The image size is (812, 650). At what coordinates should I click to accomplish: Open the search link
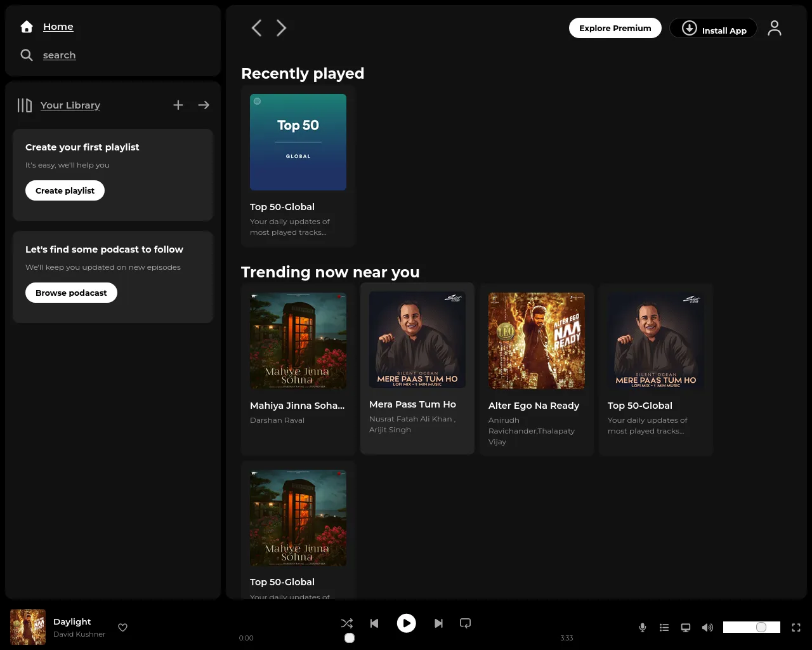pos(60,55)
